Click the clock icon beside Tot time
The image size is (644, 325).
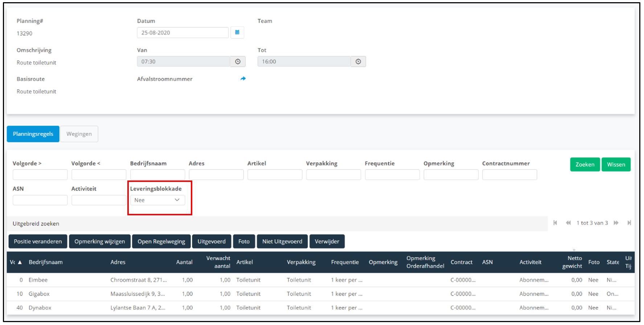coord(358,61)
